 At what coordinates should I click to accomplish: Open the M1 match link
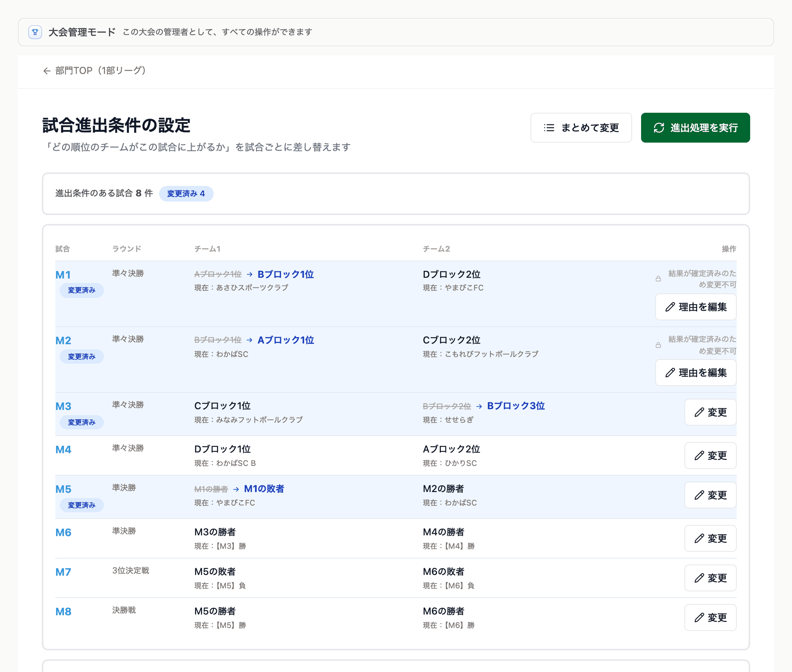(x=63, y=275)
